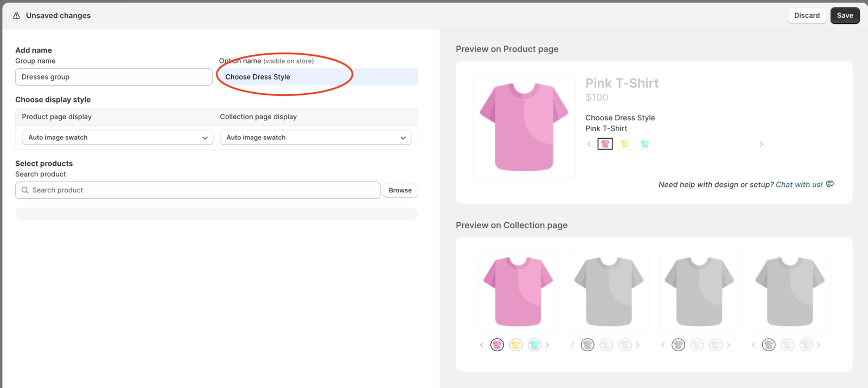
Task: Click the Choose display style heading
Action: click(53, 100)
